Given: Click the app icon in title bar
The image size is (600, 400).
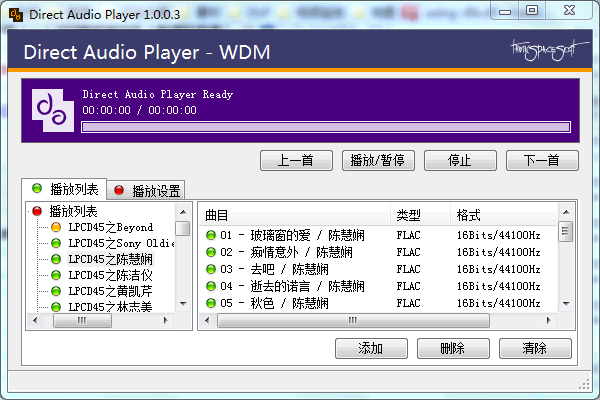Looking at the screenshot, I should pos(15,15).
